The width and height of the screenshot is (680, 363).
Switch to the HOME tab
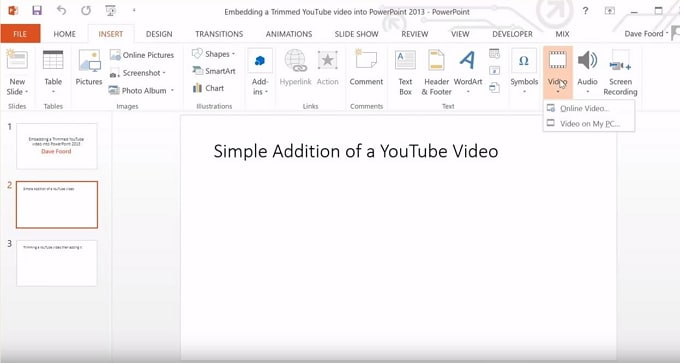point(64,34)
